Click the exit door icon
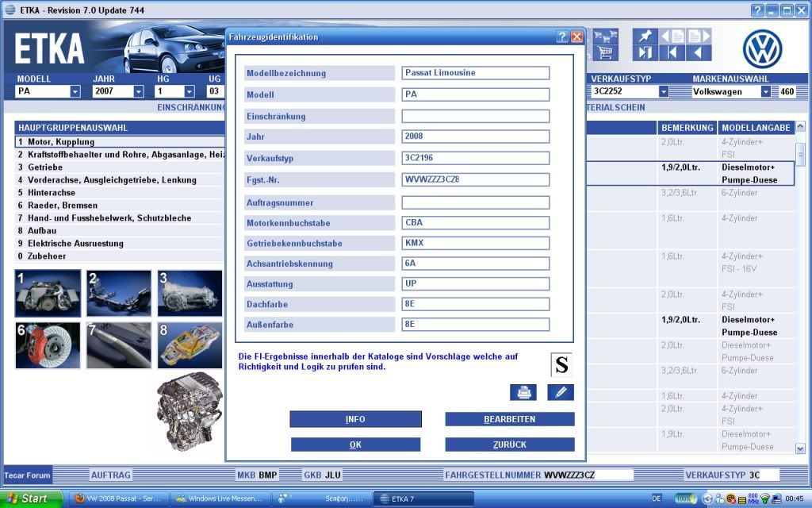 click(x=645, y=52)
